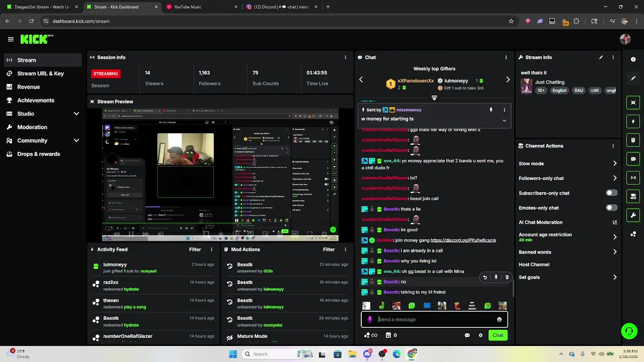Click the green frog emote in quick emotes
The image size is (644, 362).
pyautogui.click(x=412, y=306)
